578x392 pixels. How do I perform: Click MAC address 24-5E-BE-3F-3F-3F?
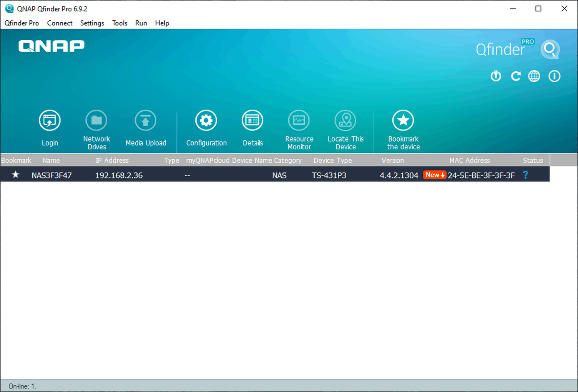click(481, 175)
